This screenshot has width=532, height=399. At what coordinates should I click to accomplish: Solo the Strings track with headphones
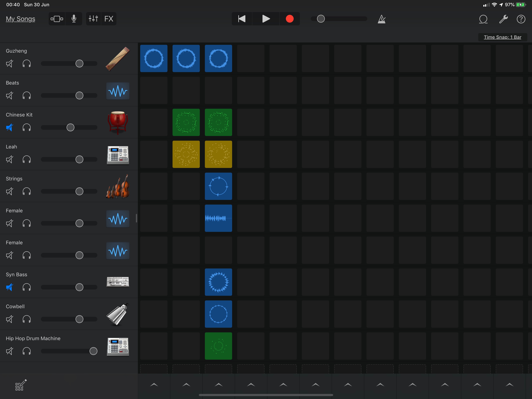(x=26, y=192)
